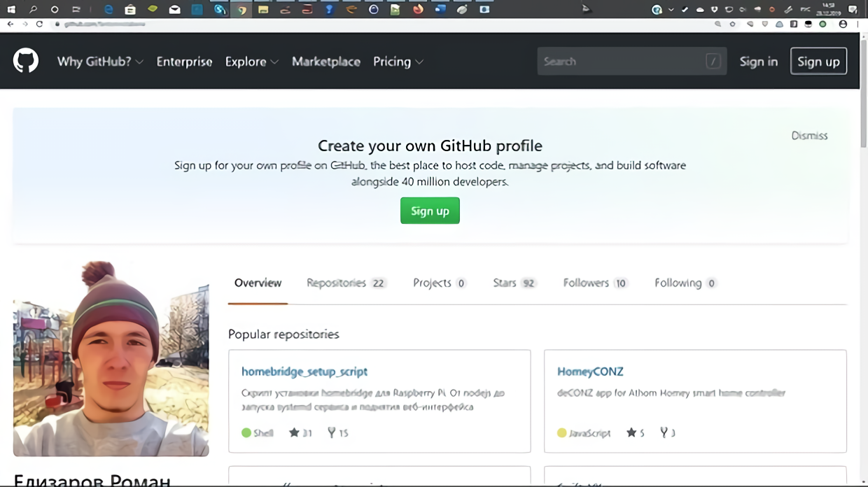Click the green Shell language dot
Screen dimensions: 868x487
(246, 433)
